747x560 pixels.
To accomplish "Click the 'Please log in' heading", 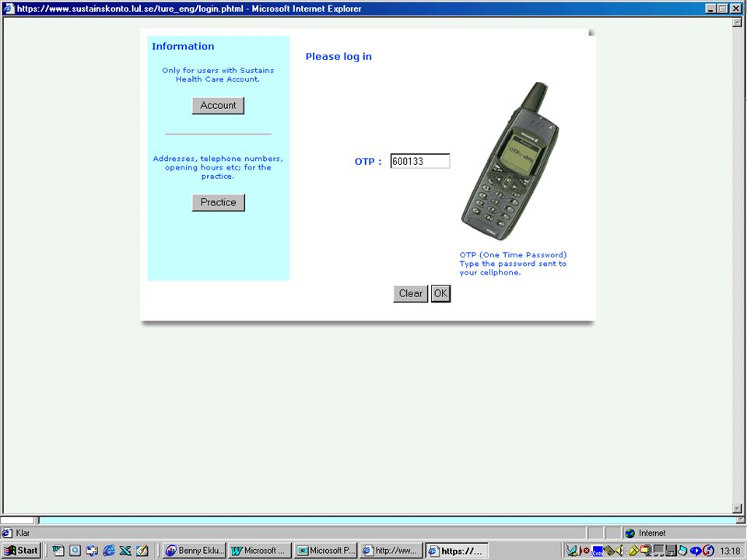I will click(x=338, y=56).
